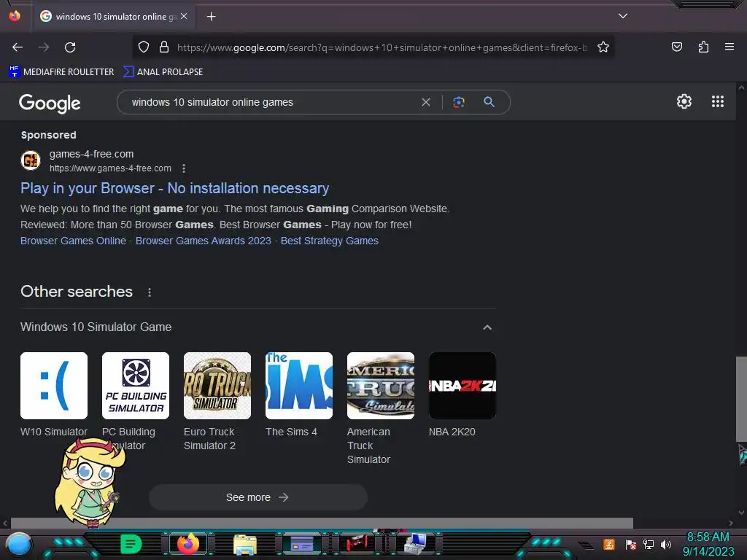Click the Firefox logo at window corner

click(x=15, y=16)
